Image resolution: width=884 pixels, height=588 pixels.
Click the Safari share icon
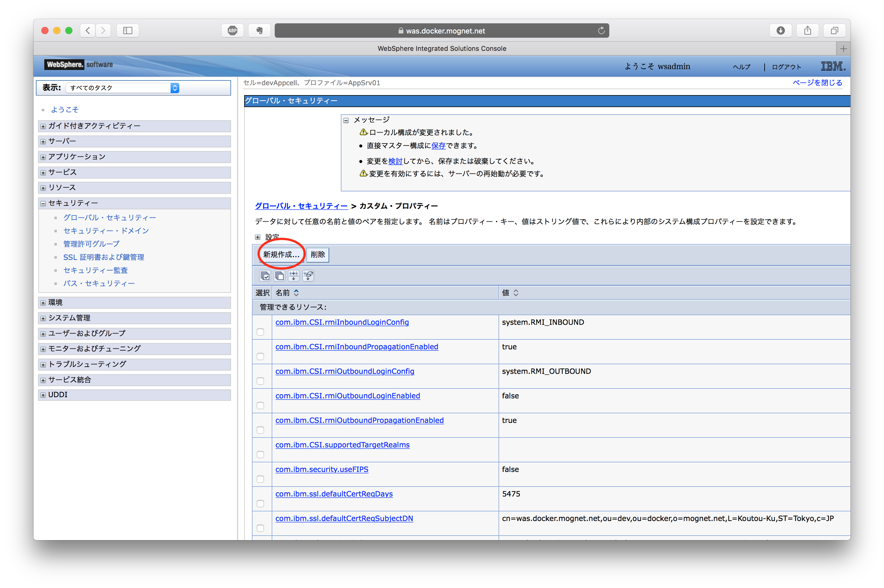[x=807, y=31]
